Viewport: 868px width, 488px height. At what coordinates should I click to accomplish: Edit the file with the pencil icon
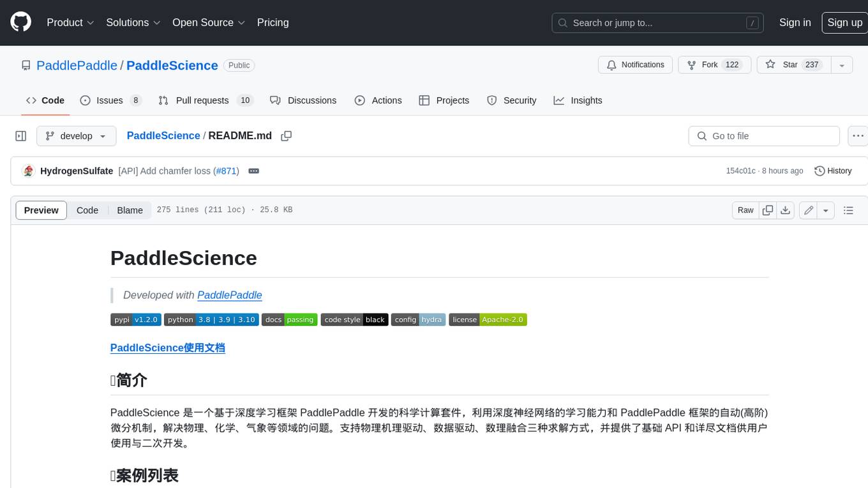[x=809, y=210]
